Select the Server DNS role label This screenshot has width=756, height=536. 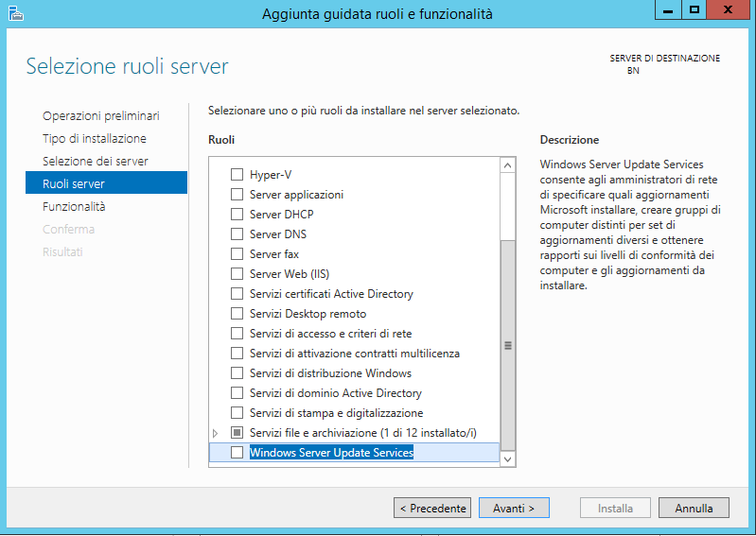[x=278, y=234]
